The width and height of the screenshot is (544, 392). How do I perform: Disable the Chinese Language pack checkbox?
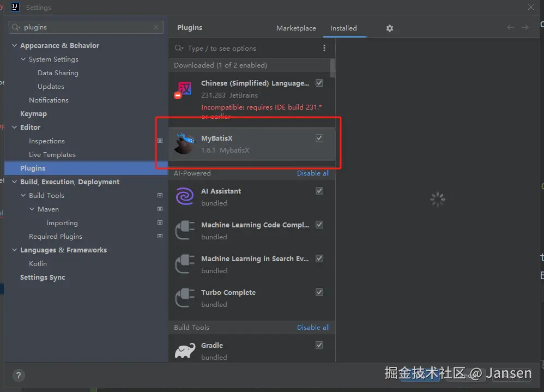(x=319, y=83)
